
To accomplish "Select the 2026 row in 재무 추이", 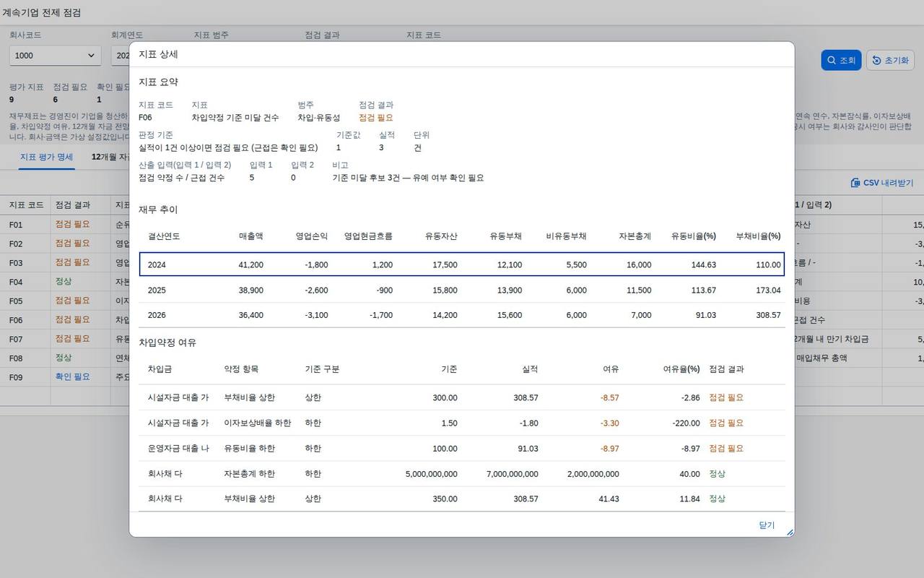I will tap(462, 315).
